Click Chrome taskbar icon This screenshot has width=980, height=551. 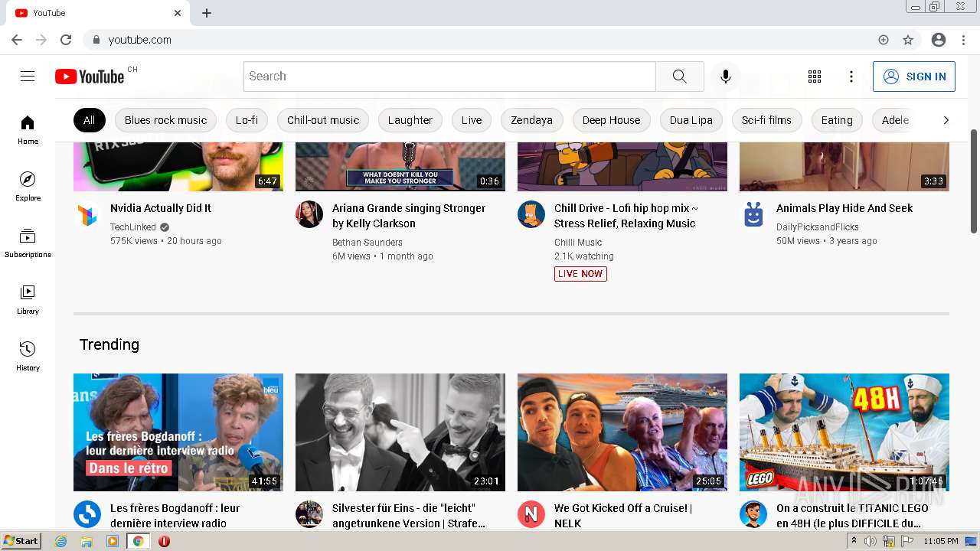coord(139,541)
